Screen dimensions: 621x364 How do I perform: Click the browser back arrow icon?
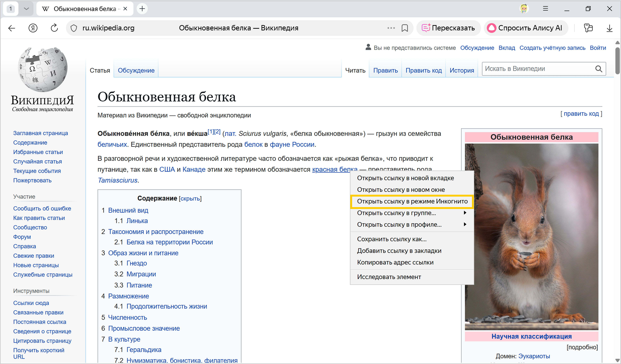tap(12, 28)
